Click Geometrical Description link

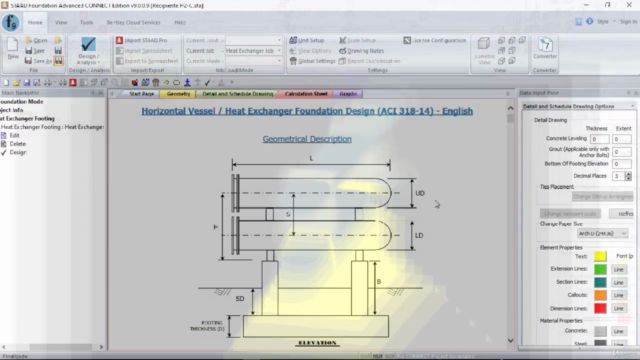pyautogui.click(x=307, y=139)
